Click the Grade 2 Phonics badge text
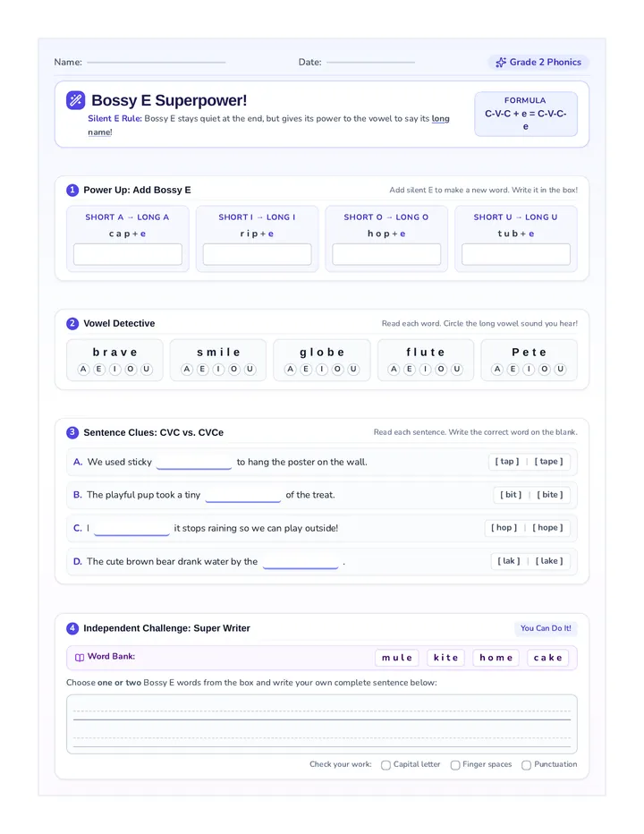Image resolution: width=644 pixels, height=834 pixels. pyautogui.click(x=545, y=63)
